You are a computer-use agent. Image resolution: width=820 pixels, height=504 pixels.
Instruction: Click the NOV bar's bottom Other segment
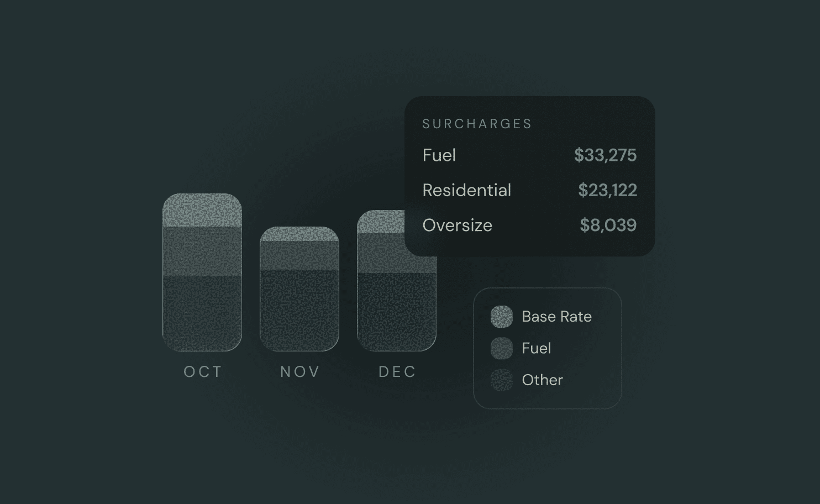(299, 311)
